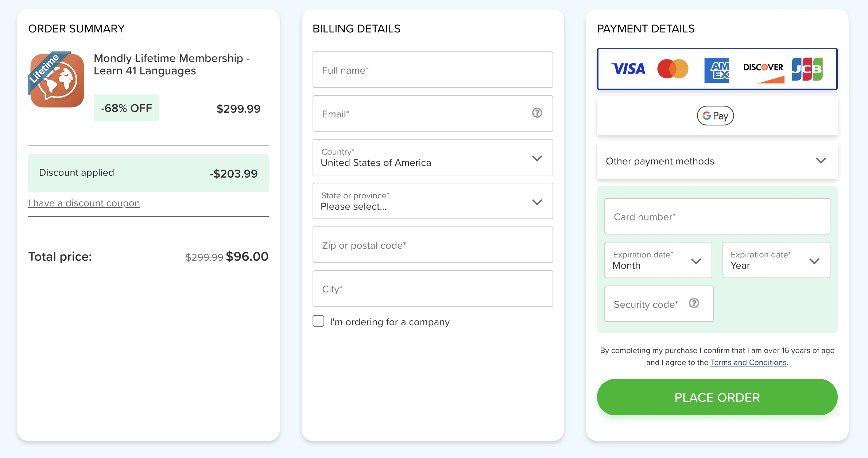This screenshot has width=868, height=458.
Task: Click the Mondly Lifetime app thumbnail
Action: [x=56, y=79]
